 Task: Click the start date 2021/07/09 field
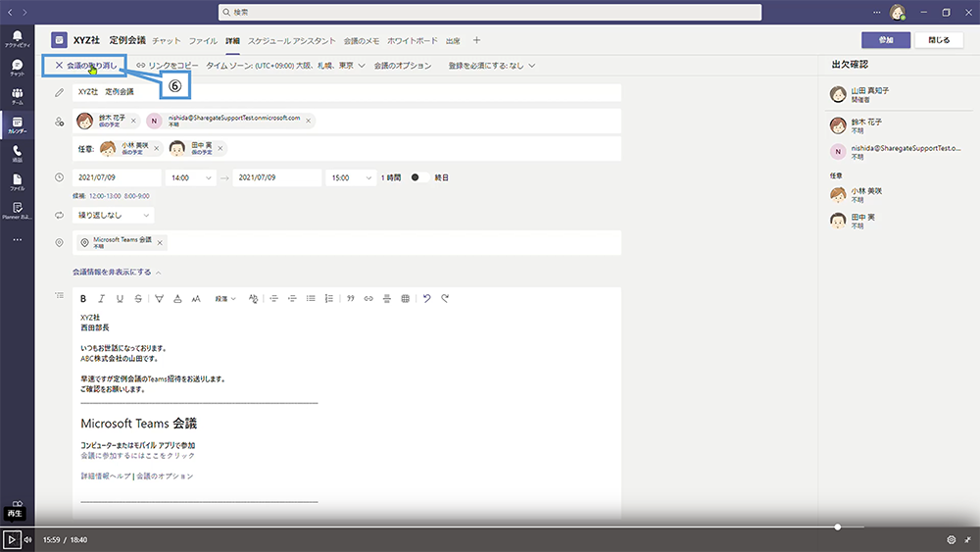pyautogui.click(x=117, y=177)
